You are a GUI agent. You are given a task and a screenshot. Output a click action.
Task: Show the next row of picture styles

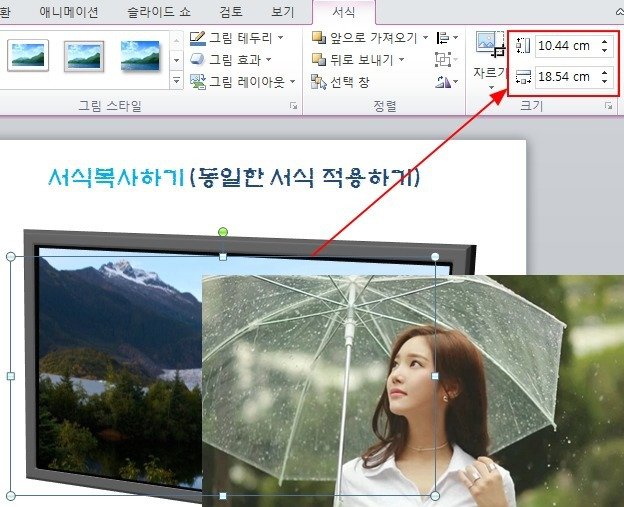pos(176,60)
